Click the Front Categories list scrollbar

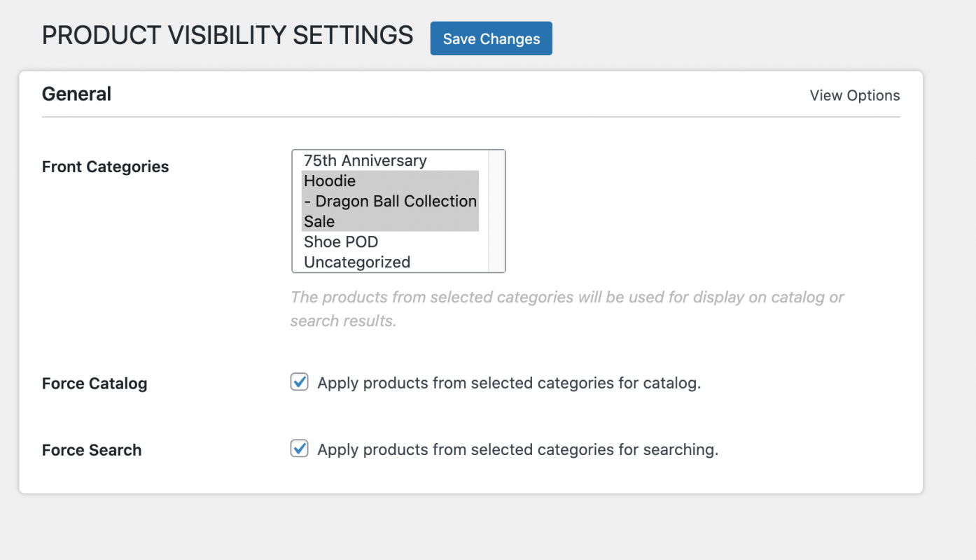point(496,210)
